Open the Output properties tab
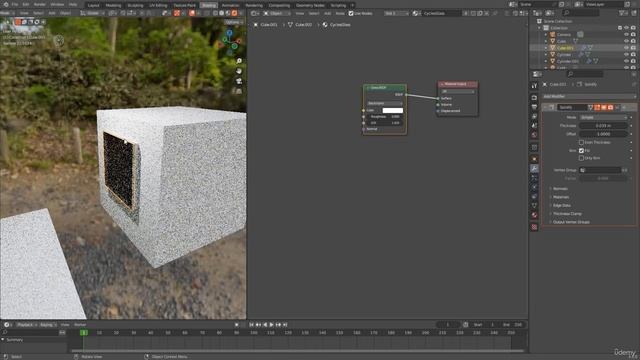Viewport: 640px width, 360px height. 534,107
